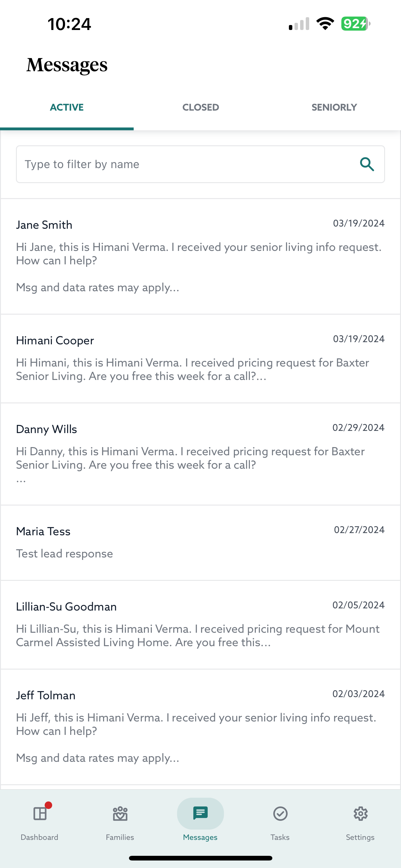Open Jane Smith conversation

click(200, 256)
